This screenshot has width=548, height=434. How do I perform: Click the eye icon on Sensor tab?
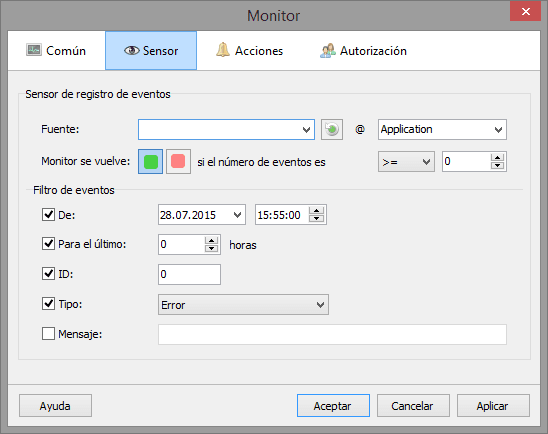click(x=132, y=51)
